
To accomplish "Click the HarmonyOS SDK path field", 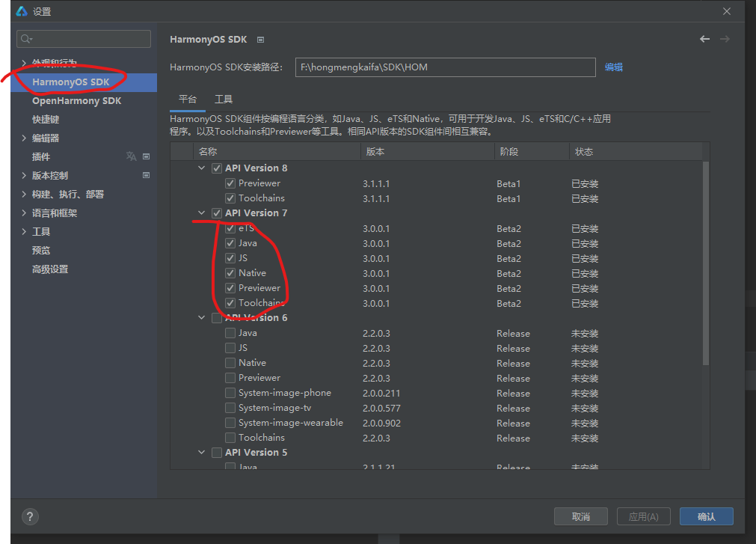I will (445, 67).
